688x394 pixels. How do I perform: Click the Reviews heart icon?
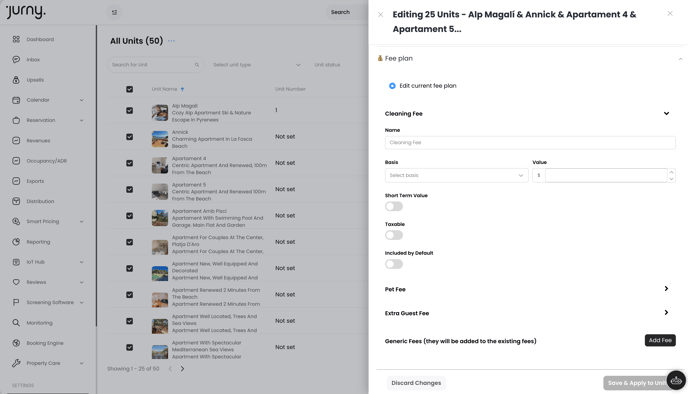(x=16, y=282)
